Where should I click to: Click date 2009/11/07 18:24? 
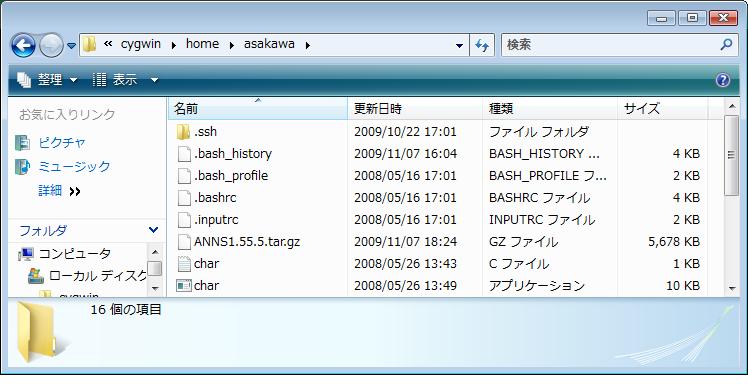[405, 241]
